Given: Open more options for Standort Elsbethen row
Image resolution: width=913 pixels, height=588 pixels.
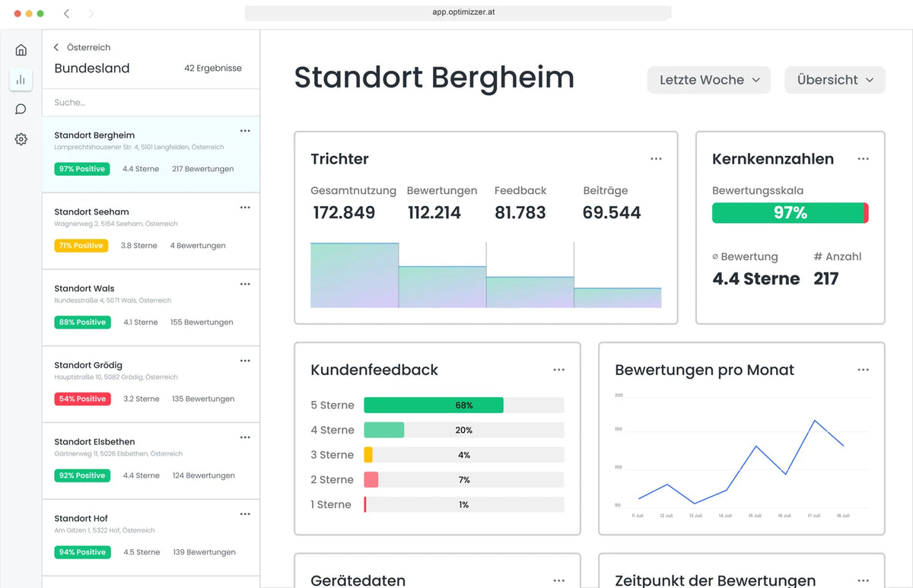Looking at the screenshot, I should click(245, 437).
